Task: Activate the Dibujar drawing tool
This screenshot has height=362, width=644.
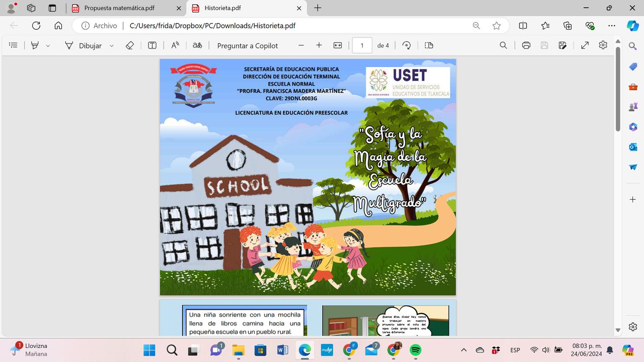Action: (x=83, y=45)
